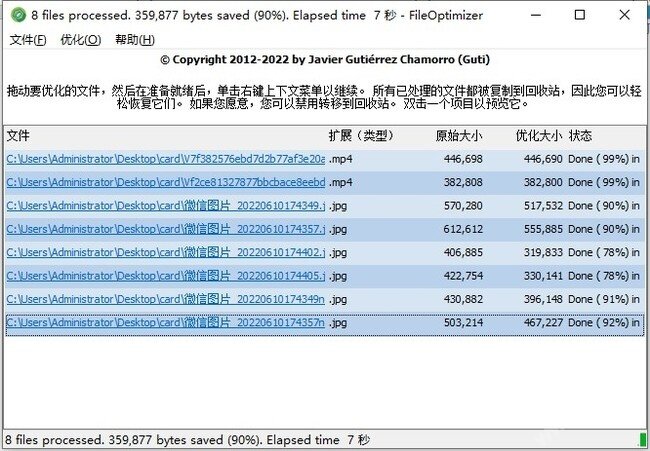Click optimized size value 555,885
650x451 pixels.
coord(543,229)
